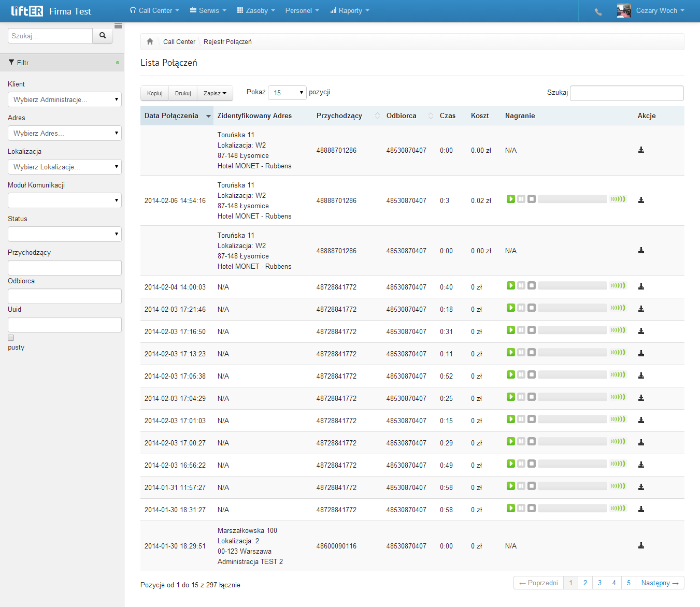This screenshot has width=700, height=607.
Task: Open the Serwis menu
Action: click(208, 10)
